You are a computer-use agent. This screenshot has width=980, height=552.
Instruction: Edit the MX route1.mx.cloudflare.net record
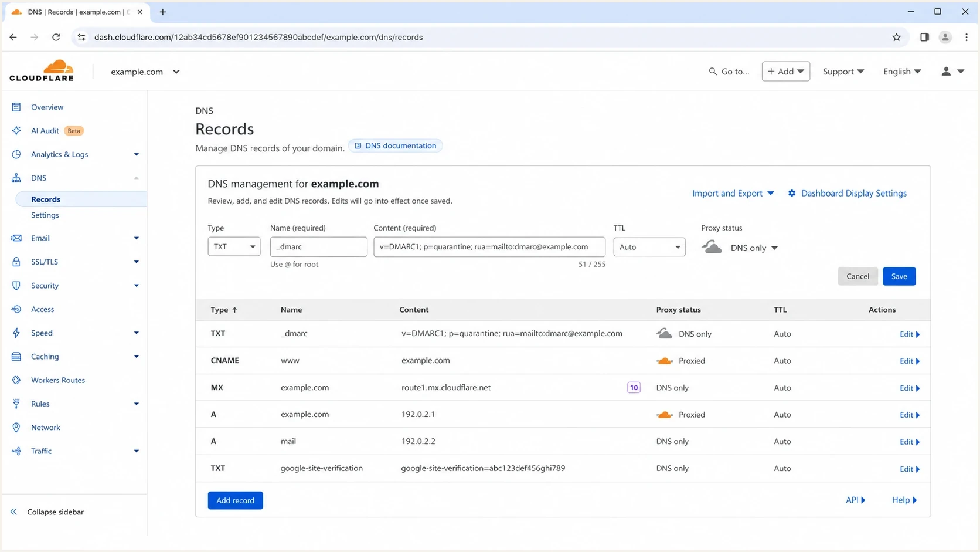[910, 388]
